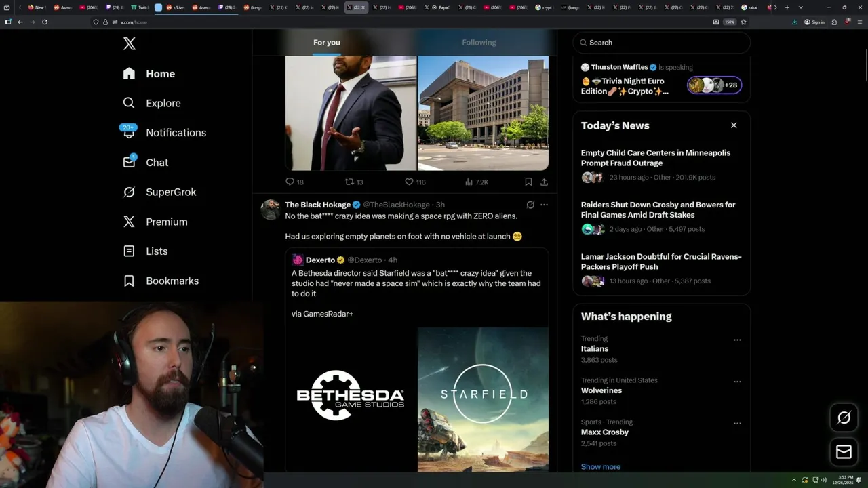Viewport: 868px width, 488px height.
Task: Join the Thurston Waffles Trivia Night space
Action: [x=662, y=81]
